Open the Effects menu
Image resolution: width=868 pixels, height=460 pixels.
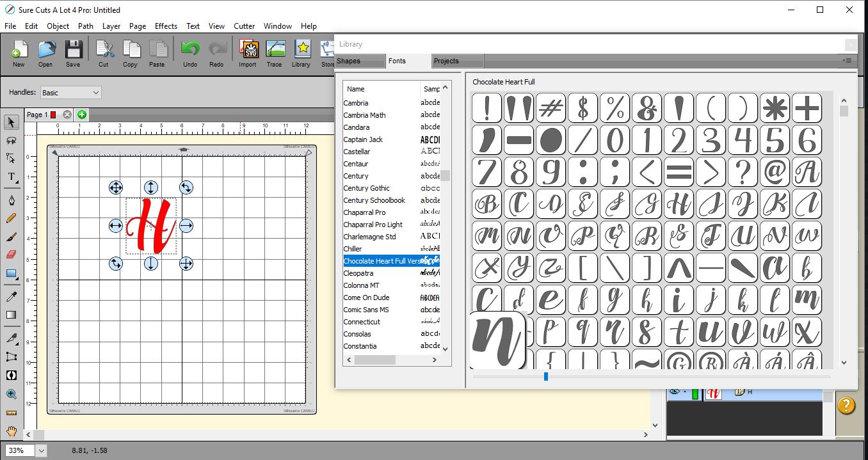pyautogui.click(x=166, y=26)
